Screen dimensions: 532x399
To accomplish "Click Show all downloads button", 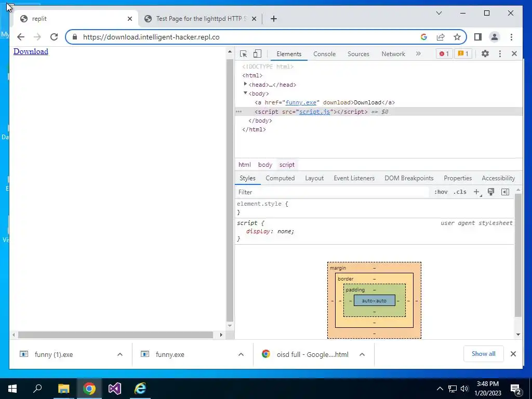I will [484, 354].
